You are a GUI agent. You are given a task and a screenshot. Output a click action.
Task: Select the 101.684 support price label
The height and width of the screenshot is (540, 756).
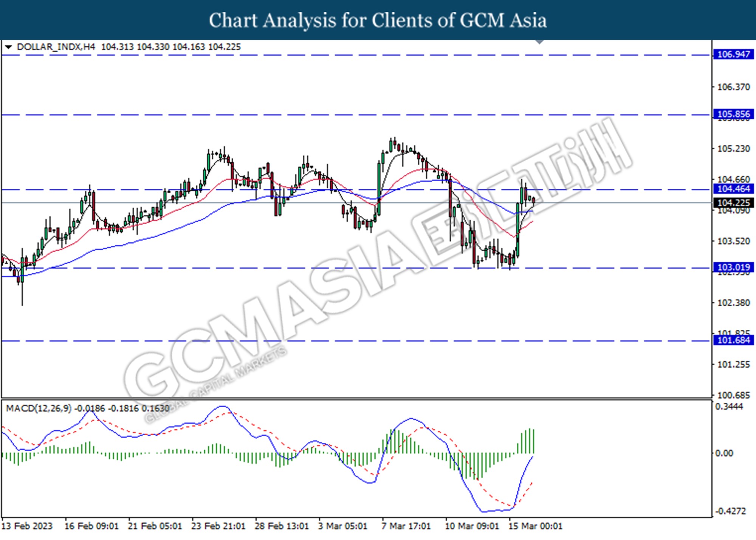click(x=733, y=340)
